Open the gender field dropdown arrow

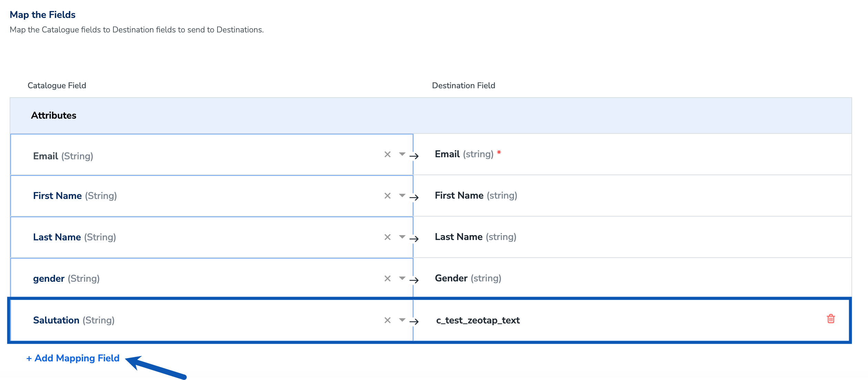tap(402, 278)
